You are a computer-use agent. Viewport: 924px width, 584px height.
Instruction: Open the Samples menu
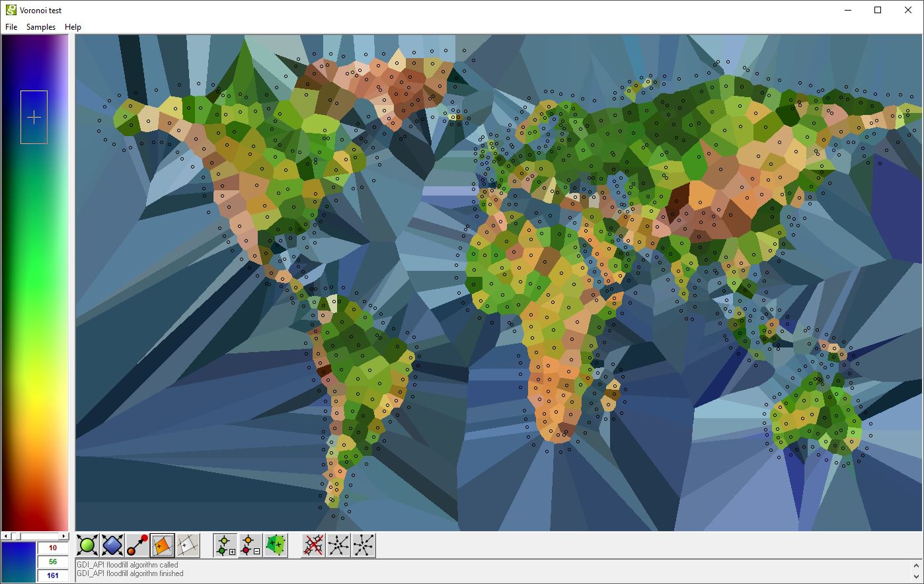(x=40, y=27)
